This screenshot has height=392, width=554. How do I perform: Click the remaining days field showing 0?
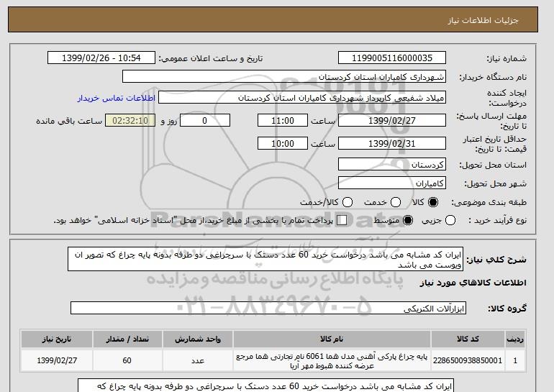point(205,120)
